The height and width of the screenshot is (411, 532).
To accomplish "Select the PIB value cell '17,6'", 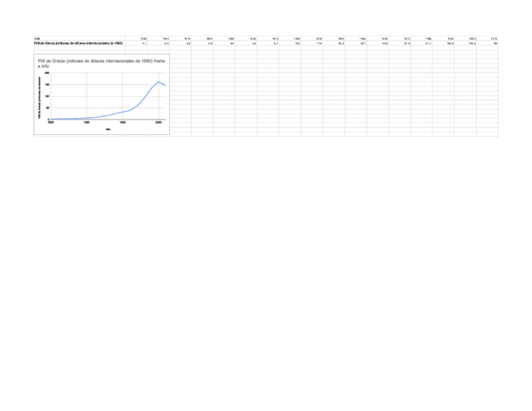I will tap(312, 43).
